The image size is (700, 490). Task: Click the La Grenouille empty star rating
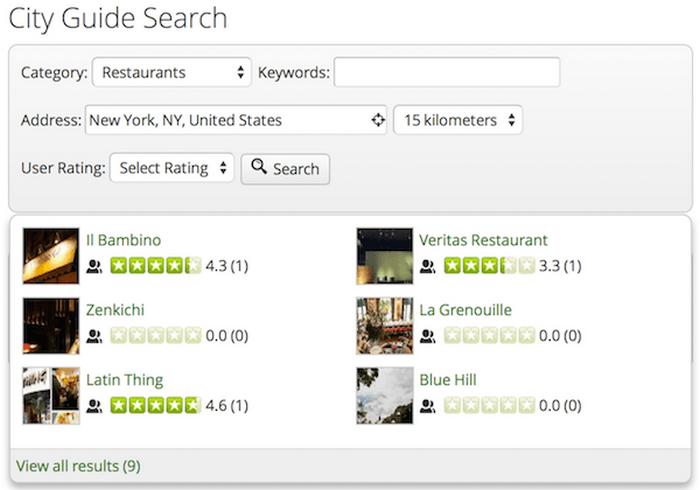click(490, 336)
